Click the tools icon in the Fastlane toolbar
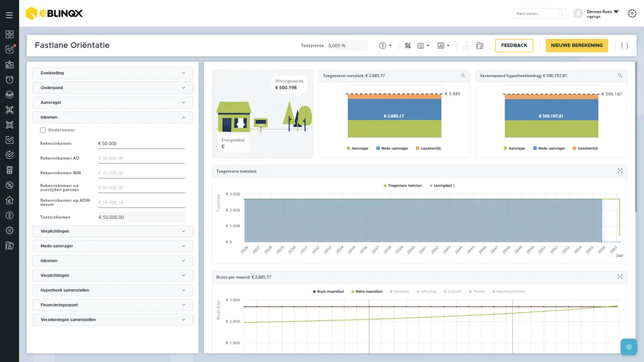Image resolution: width=644 pixels, height=362 pixels. point(408,46)
